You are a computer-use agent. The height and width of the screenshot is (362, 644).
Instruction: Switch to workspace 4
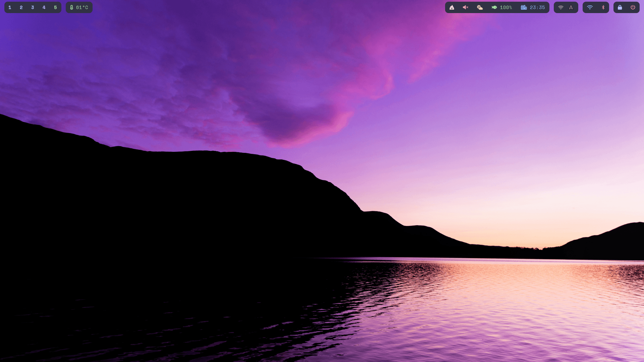click(44, 7)
